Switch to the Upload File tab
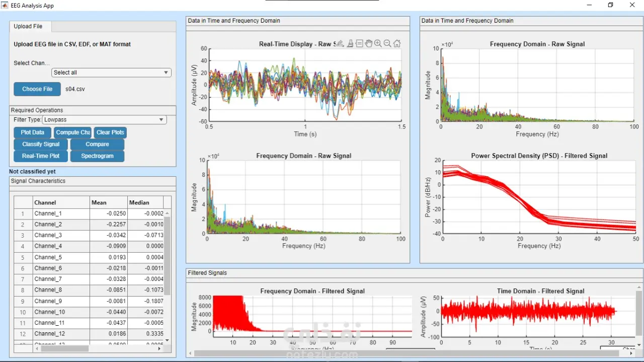 tap(28, 26)
